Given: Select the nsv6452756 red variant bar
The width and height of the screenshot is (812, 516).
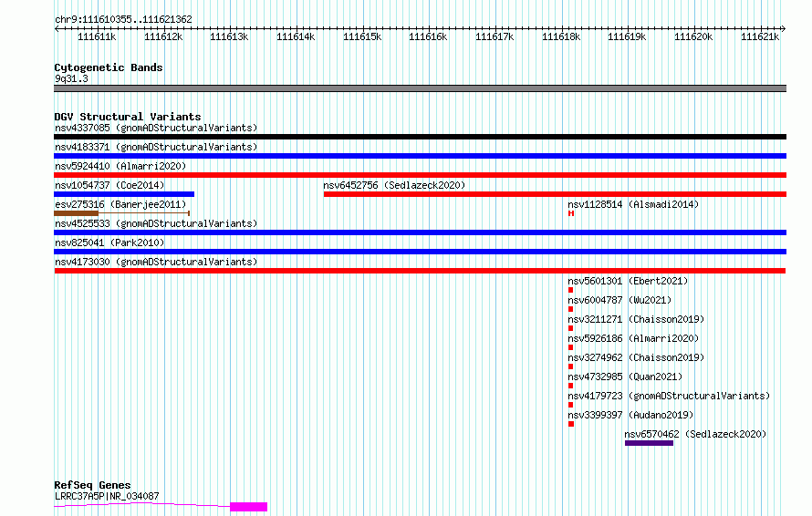Looking at the screenshot, I should (555, 194).
